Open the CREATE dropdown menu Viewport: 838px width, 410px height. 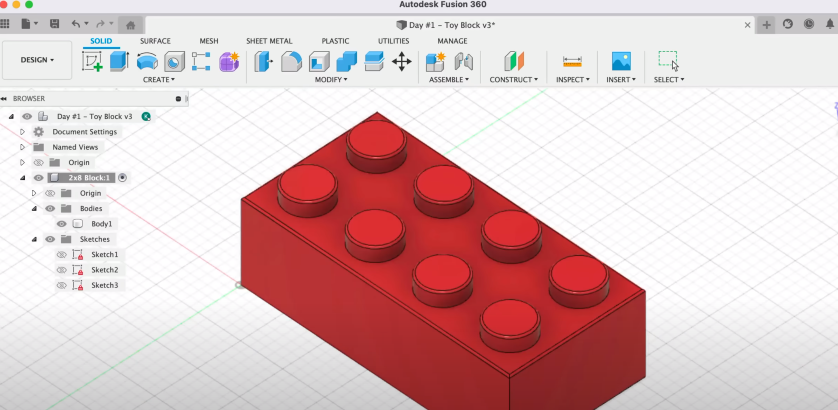159,80
